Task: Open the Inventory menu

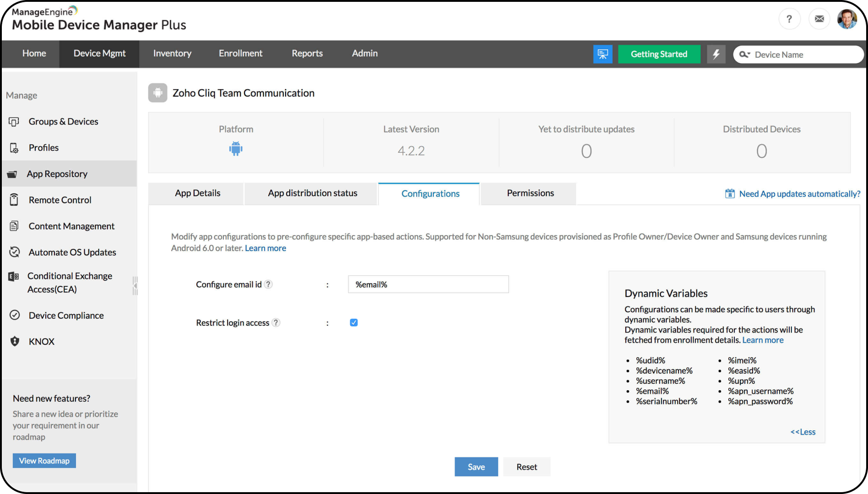Action: pyautogui.click(x=172, y=54)
